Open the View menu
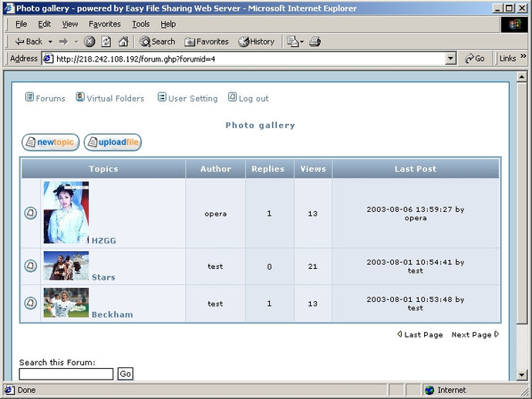532x399 pixels. pyautogui.click(x=70, y=24)
